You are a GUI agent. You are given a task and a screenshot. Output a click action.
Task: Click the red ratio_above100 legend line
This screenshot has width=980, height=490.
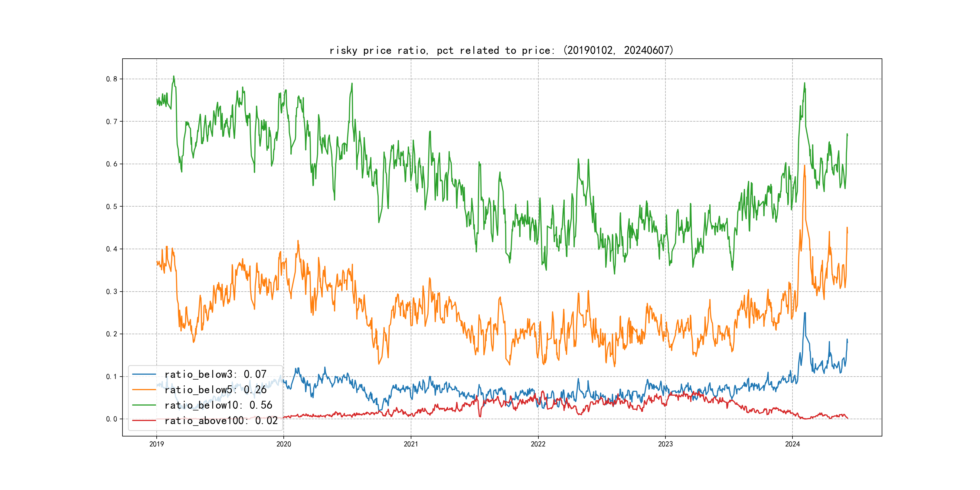[144, 420]
